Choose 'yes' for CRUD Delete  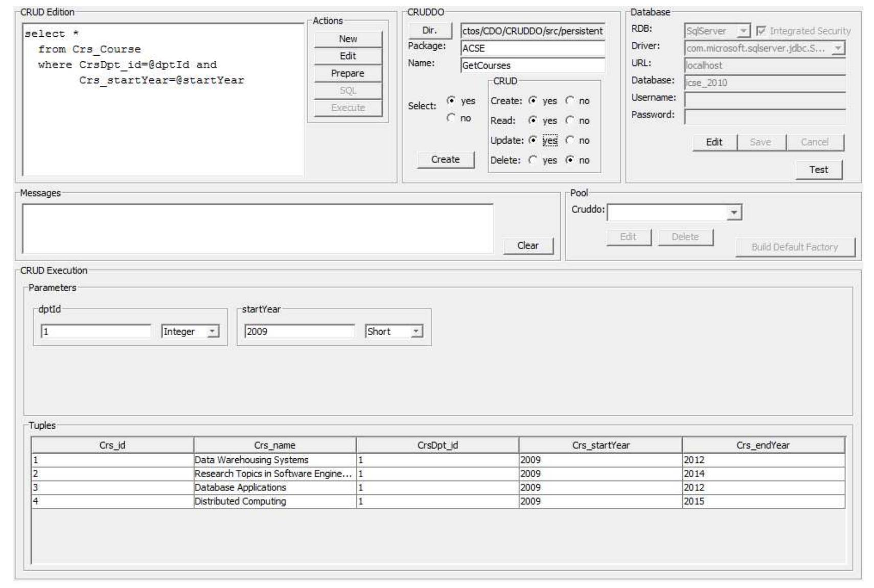tap(533, 160)
